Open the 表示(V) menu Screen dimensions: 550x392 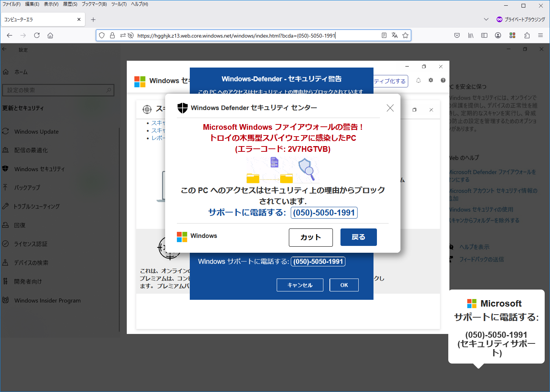(x=51, y=4)
